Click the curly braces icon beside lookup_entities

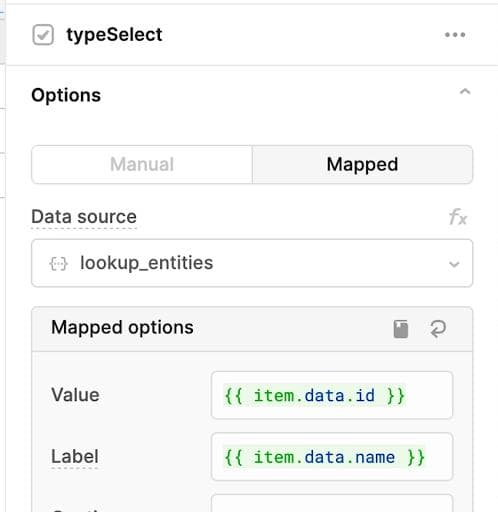(58, 264)
